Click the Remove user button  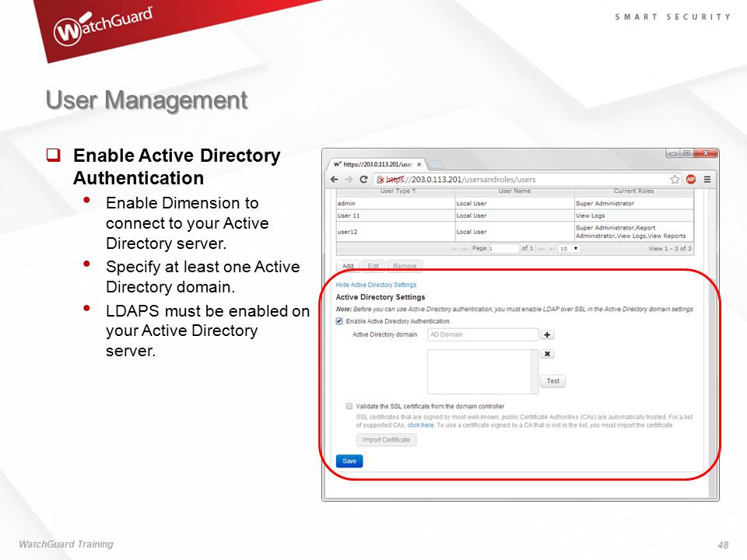click(x=405, y=266)
